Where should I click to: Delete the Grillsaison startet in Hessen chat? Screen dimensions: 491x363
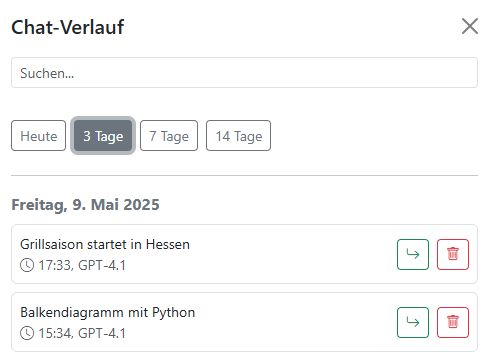pos(453,254)
